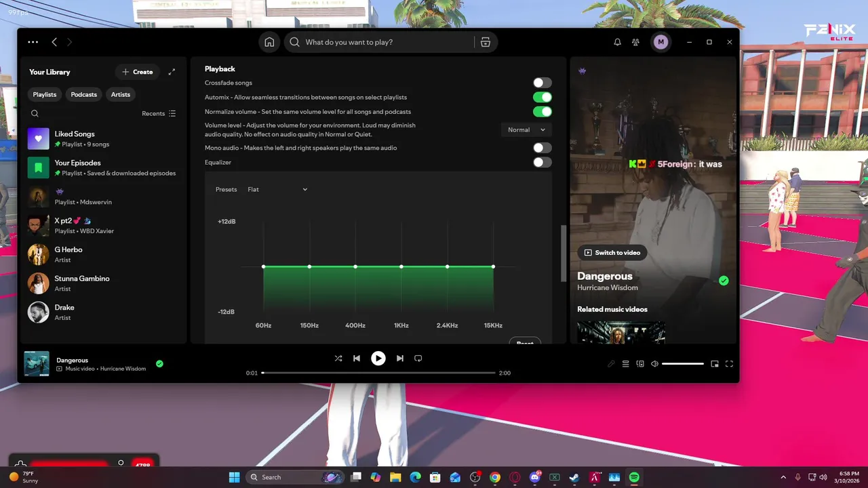Show hidden system tray icons chevron
868x488 pixels.
783,477
